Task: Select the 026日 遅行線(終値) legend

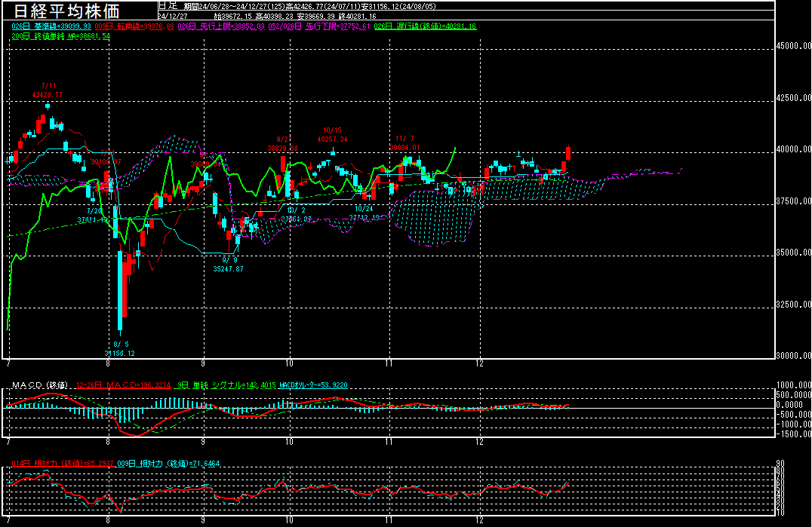Action: [425, 26]
